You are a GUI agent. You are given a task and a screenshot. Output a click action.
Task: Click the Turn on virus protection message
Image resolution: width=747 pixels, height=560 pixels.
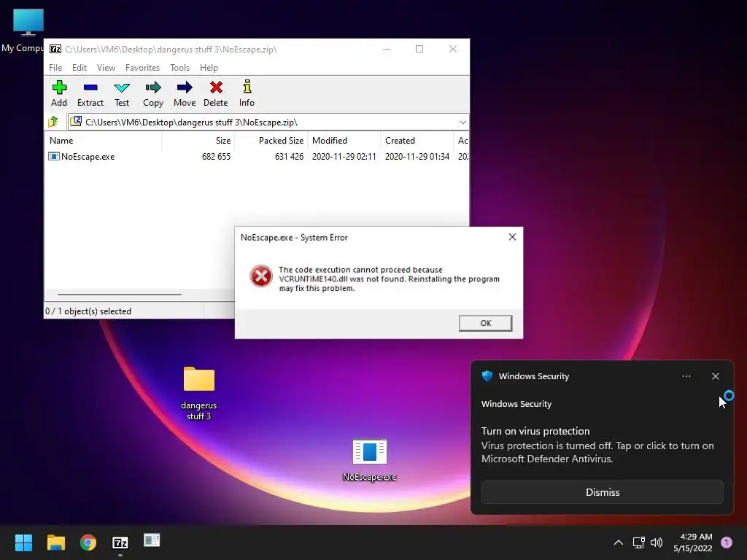point(597,445)
